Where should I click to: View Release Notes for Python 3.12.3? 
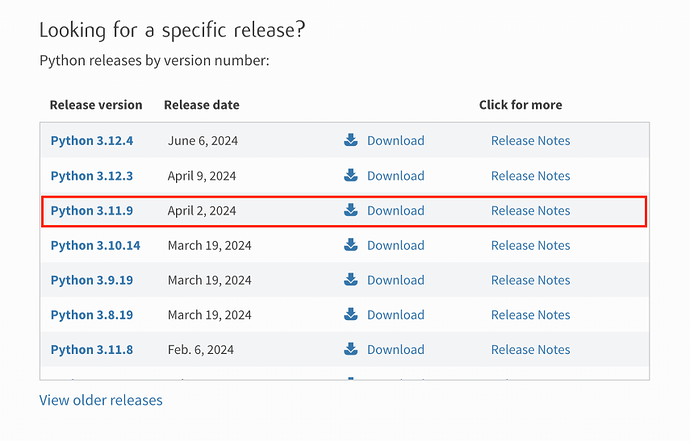(x=530, y=176)
